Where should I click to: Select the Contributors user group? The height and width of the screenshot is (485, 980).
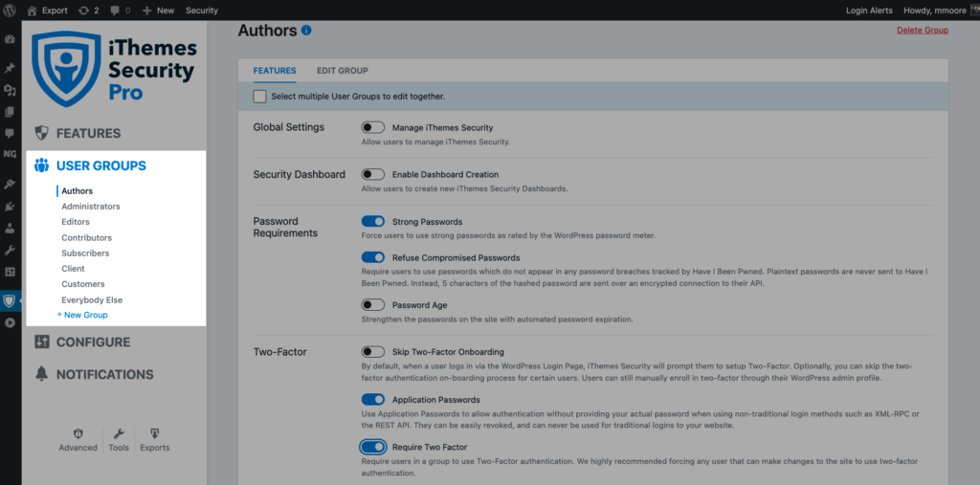tap(87, 238)
